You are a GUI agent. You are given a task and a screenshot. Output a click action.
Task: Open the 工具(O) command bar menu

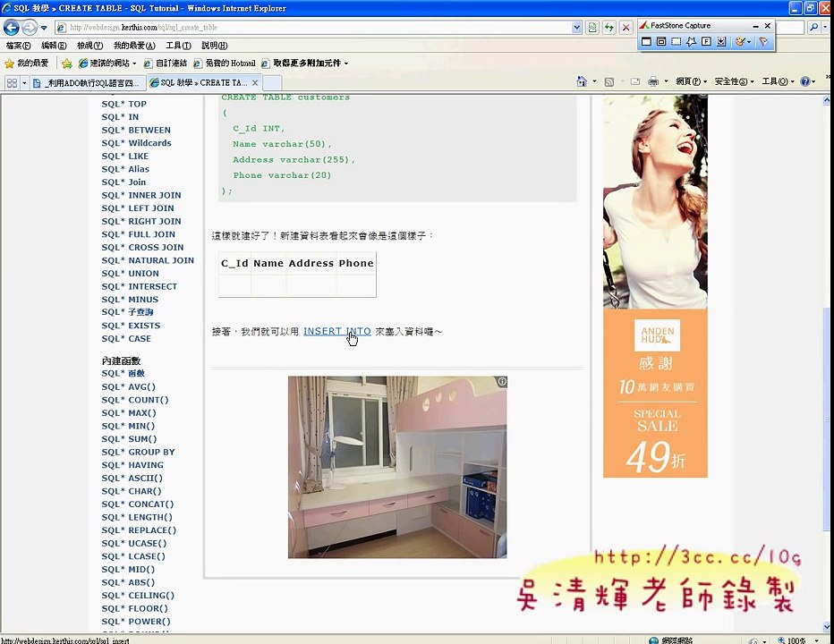778,81
